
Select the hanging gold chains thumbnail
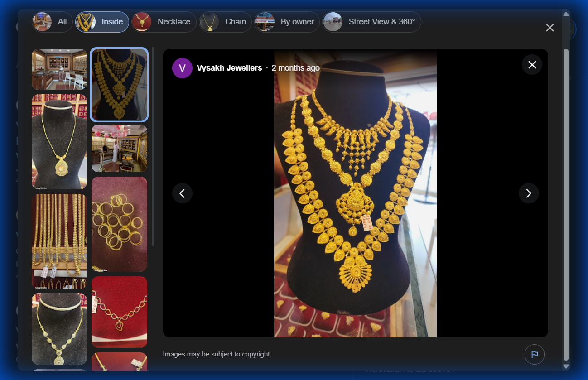(x=59, y=240)
